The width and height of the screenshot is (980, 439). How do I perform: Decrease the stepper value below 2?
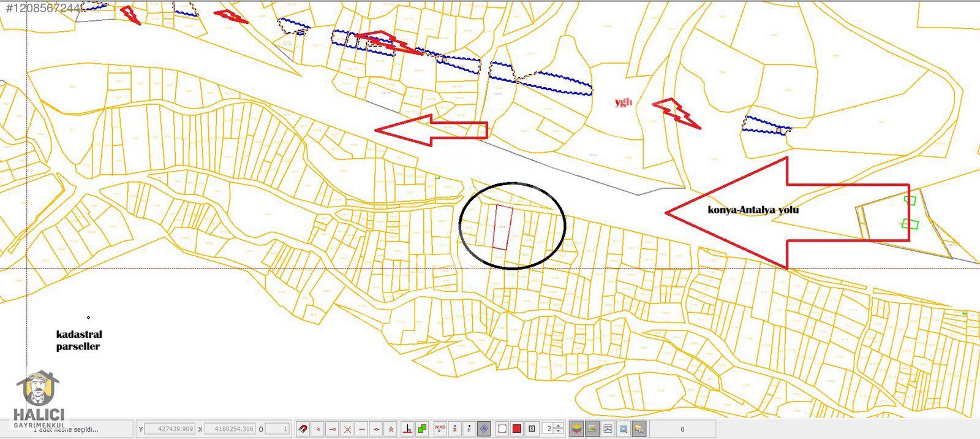point(558,432)
